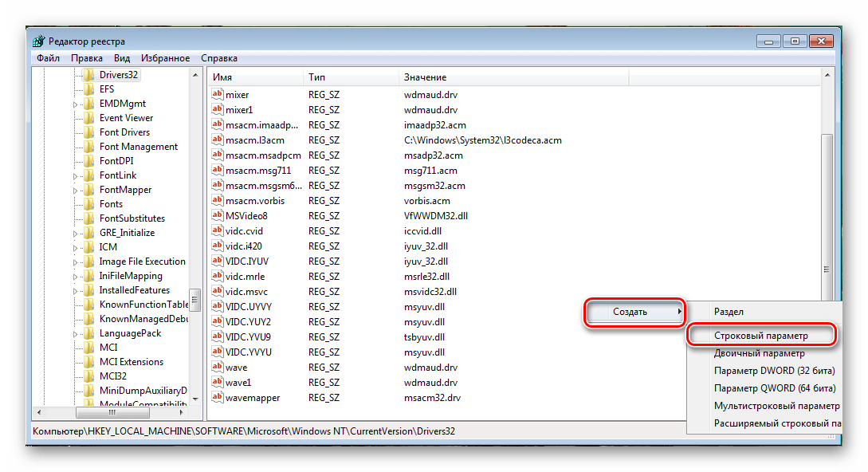This screenshot has width=868, height=472.
Task: Open the Файл menu
Action: coord(48,58)
